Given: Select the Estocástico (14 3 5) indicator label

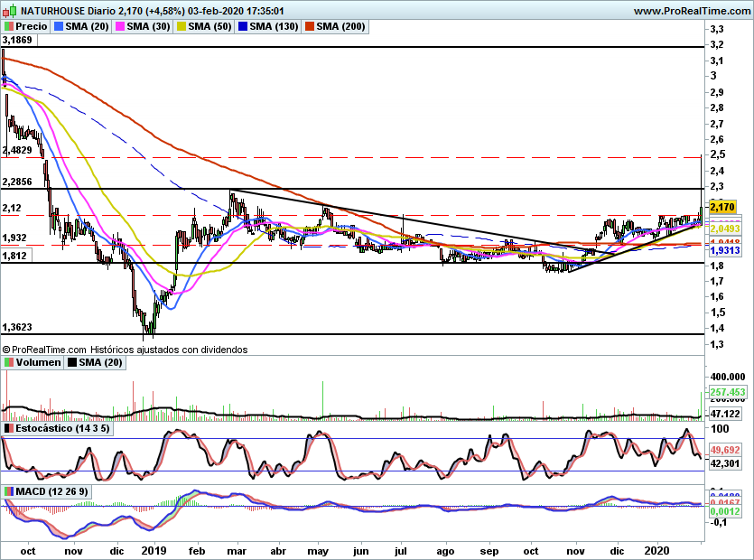Looking at the screenshot, I should pos(62,428).
